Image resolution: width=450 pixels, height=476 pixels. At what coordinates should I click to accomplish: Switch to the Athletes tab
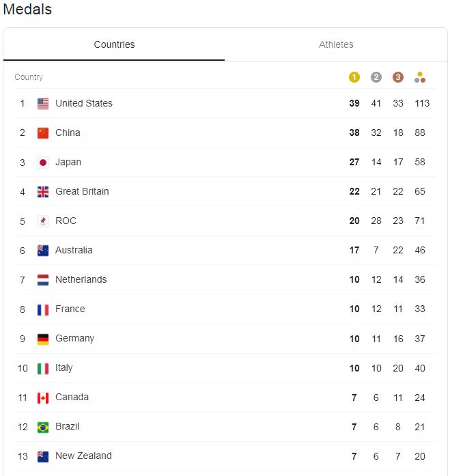336,44
